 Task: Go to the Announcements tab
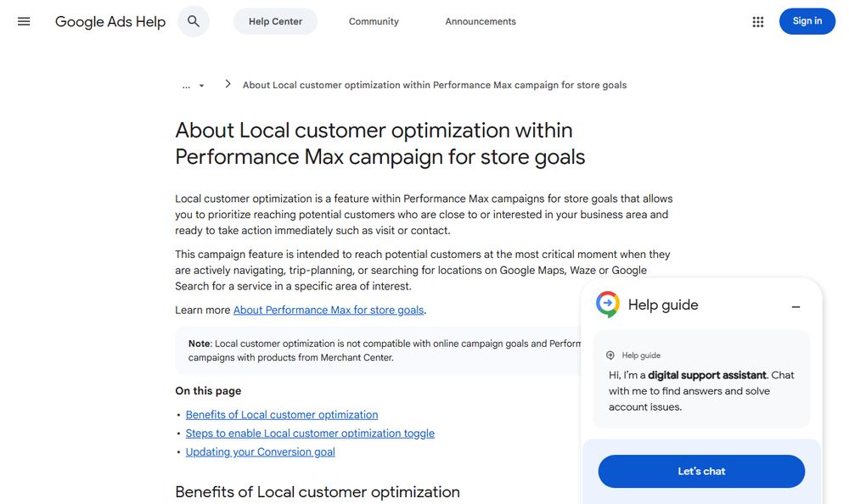[x=481, y=22]
